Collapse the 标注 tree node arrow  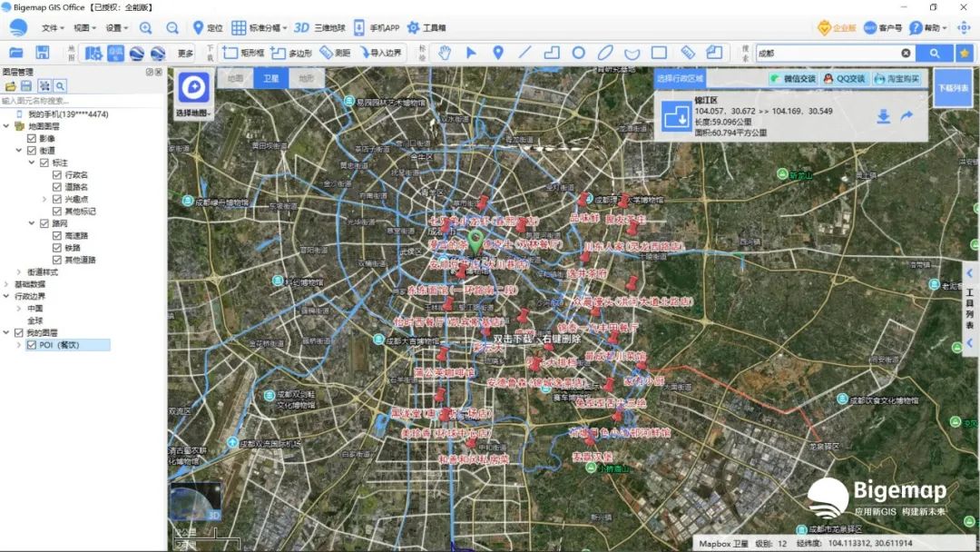pos(32,163)
